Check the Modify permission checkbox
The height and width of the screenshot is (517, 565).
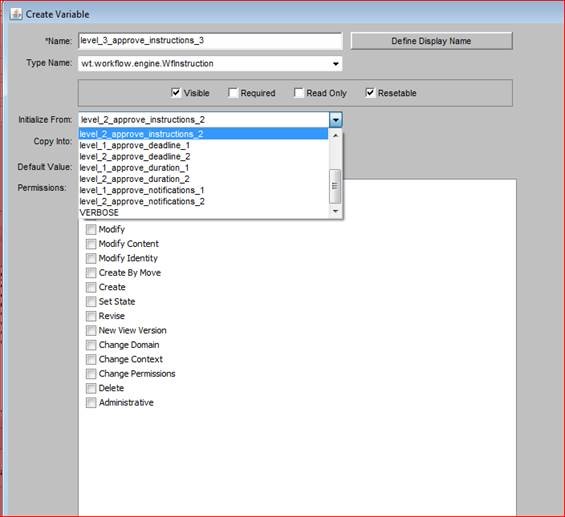(91, 229)
